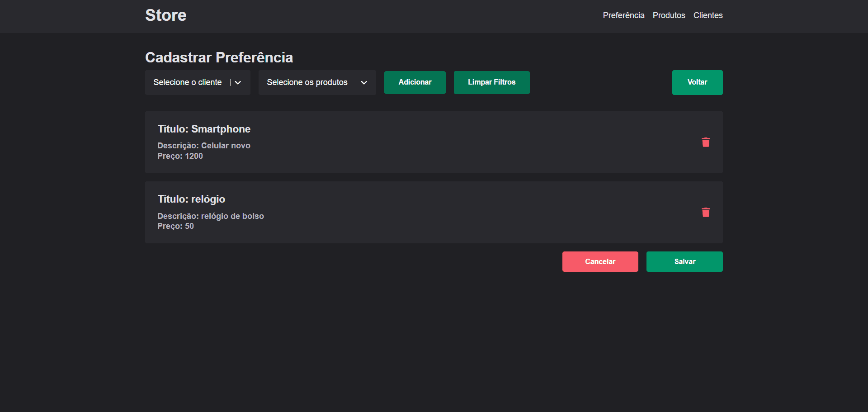
Task: Go to Preferência in the navbar
Action: tap(623, 15)
